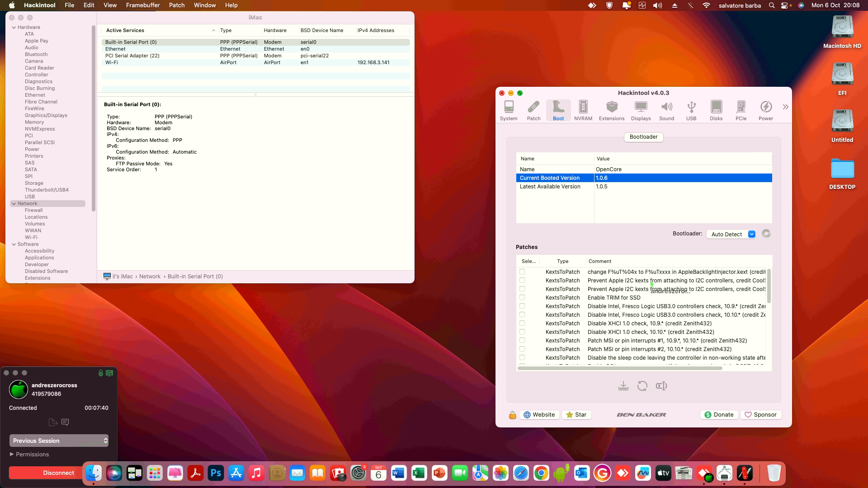Check Fresco Logic USB3.0 10.10 patch checkbox

coord(522,314)
